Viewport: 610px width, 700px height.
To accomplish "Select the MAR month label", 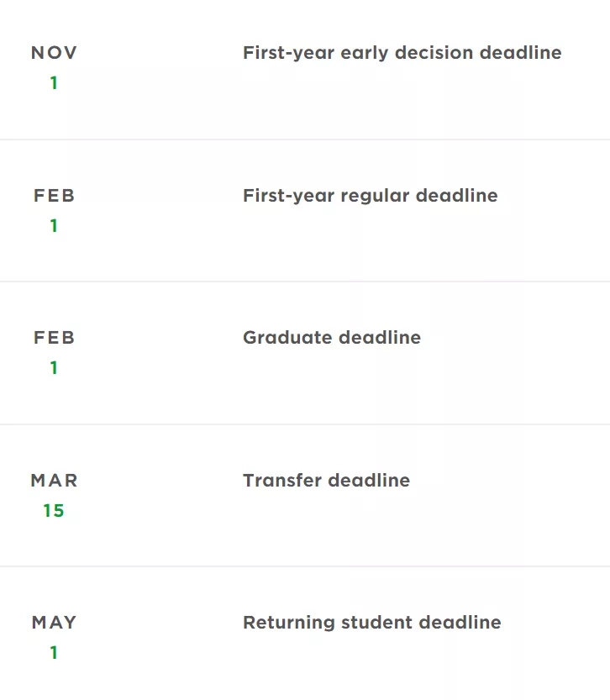I will (54, 481).
